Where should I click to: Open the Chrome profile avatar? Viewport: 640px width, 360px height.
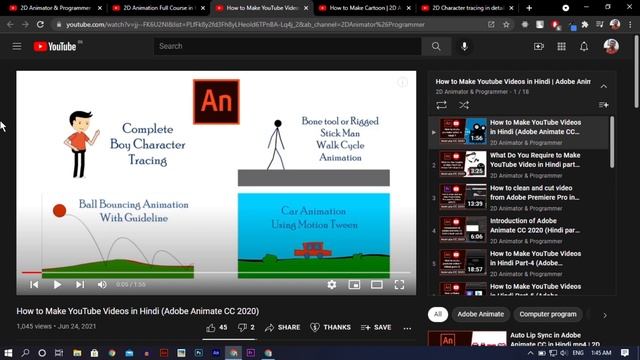click(615, 24)
